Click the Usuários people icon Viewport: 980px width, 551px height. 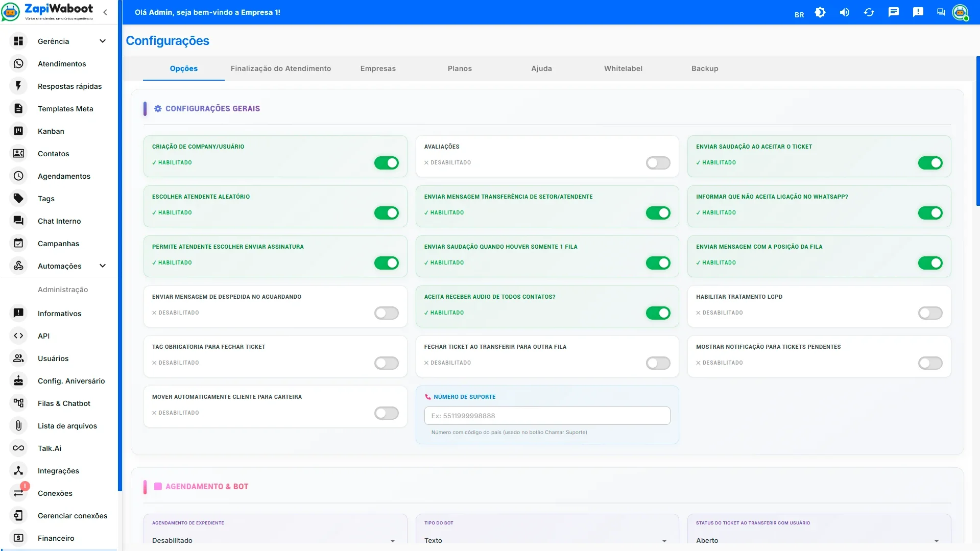(18, 358)
